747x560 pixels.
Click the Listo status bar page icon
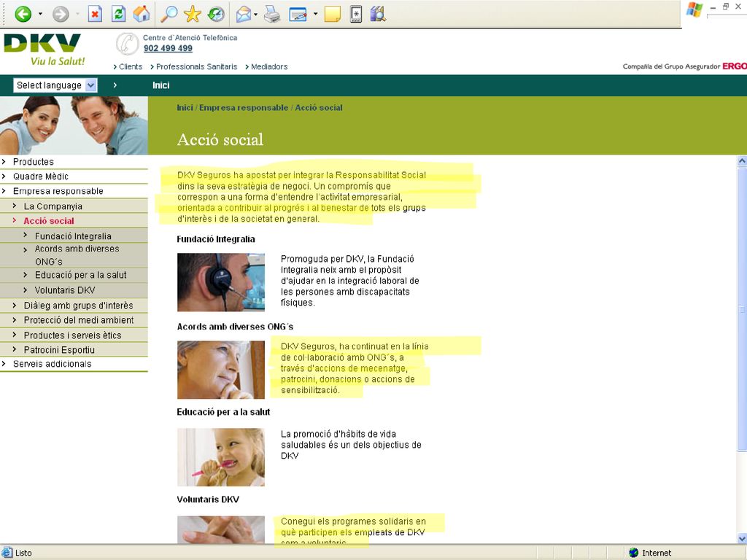7,553
